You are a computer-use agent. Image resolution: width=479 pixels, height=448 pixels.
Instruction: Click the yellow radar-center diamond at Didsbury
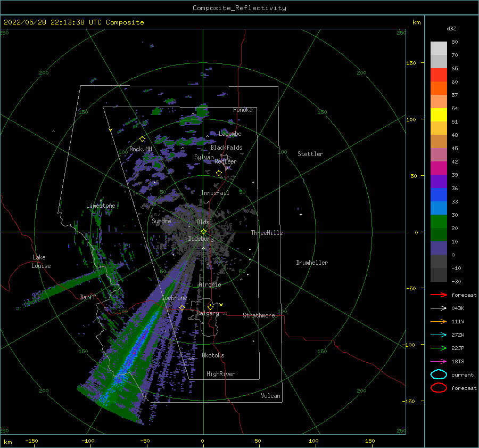[203, 232]
